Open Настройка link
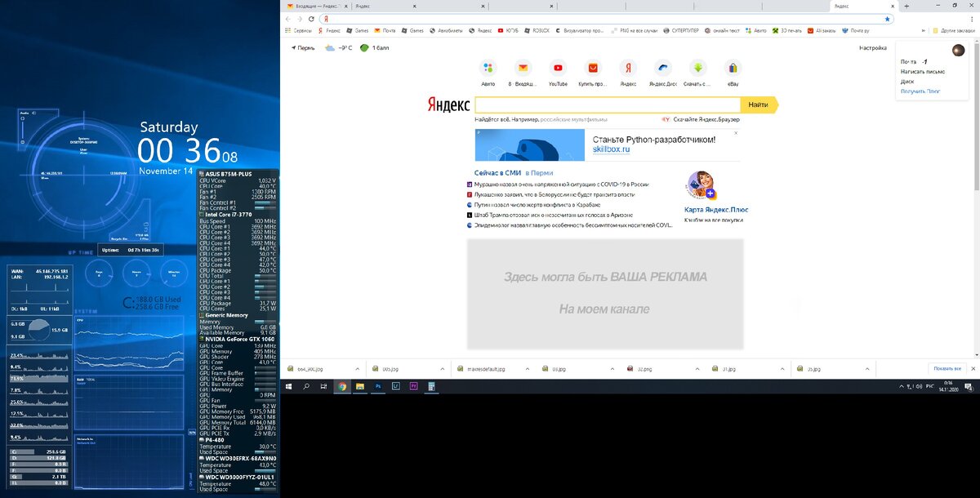980x498 pixels. point(872,48)
